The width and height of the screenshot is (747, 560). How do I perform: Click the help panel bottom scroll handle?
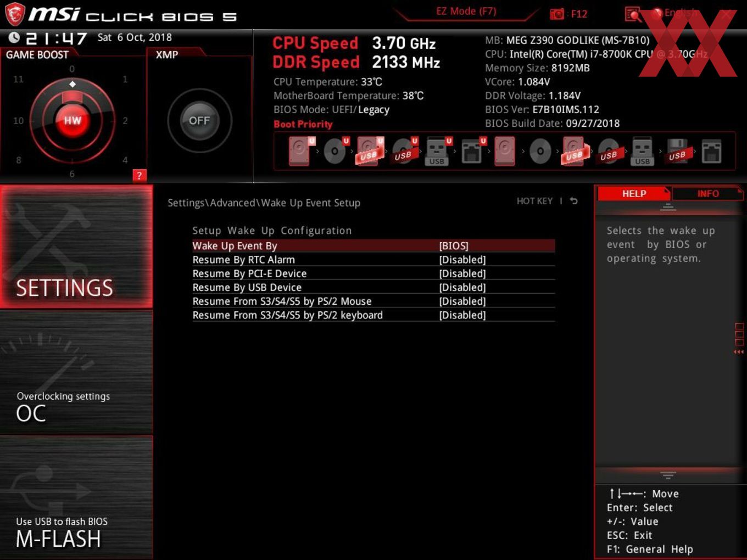coord(668,474)
